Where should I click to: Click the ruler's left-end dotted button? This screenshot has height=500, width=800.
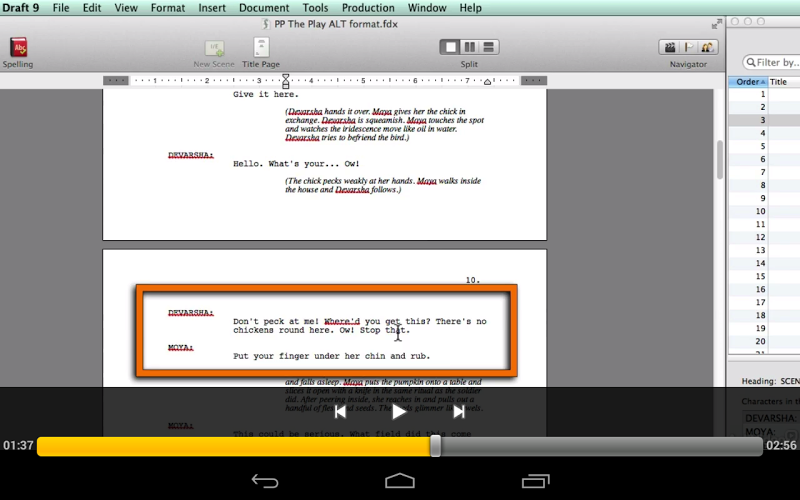click(116, 81)
